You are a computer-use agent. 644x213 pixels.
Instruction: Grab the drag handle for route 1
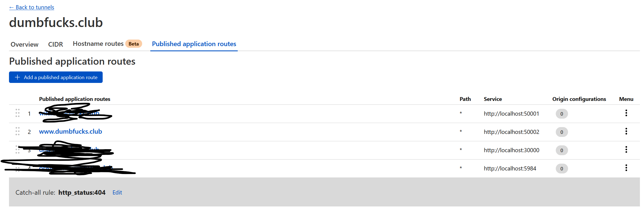[x=18, y=113]
